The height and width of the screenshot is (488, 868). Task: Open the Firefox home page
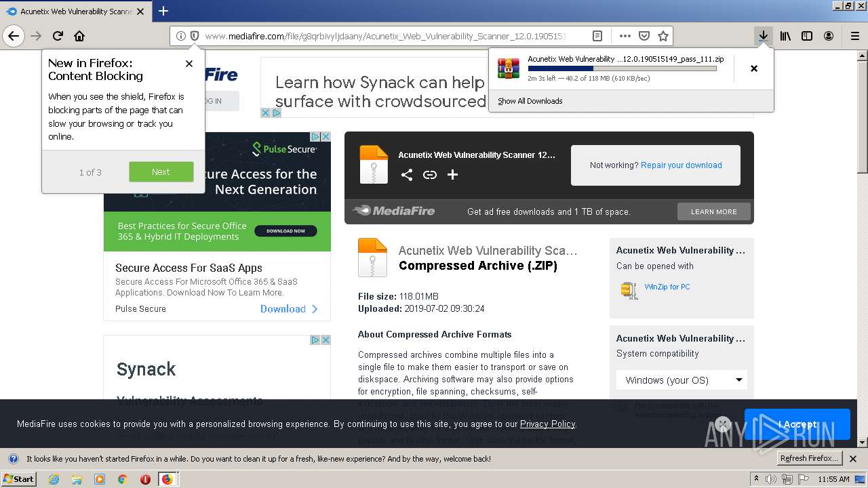(x=79, y=36)
